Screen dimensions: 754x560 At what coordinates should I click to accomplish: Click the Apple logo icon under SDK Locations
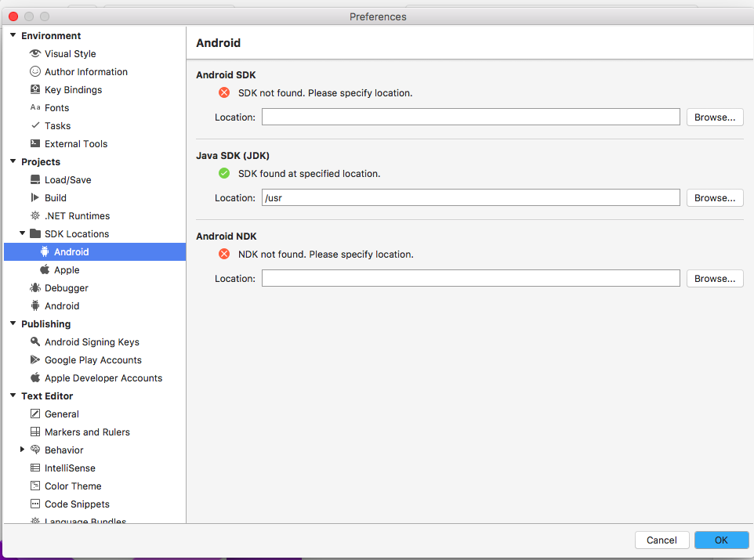(45, 269)
